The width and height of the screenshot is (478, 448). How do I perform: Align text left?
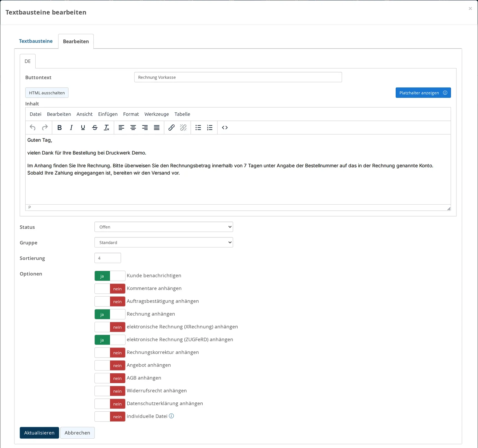pyautogui.click(x=121, y=128)
